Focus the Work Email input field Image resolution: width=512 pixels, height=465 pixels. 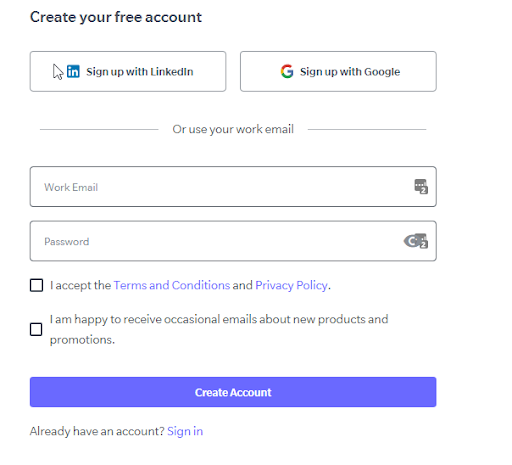(x=233, y=187)
